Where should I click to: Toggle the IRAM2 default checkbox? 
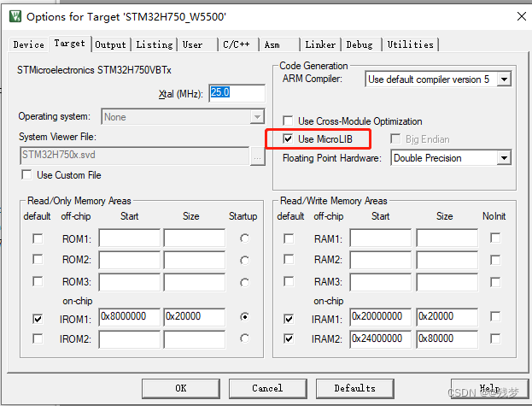(289, 338)
